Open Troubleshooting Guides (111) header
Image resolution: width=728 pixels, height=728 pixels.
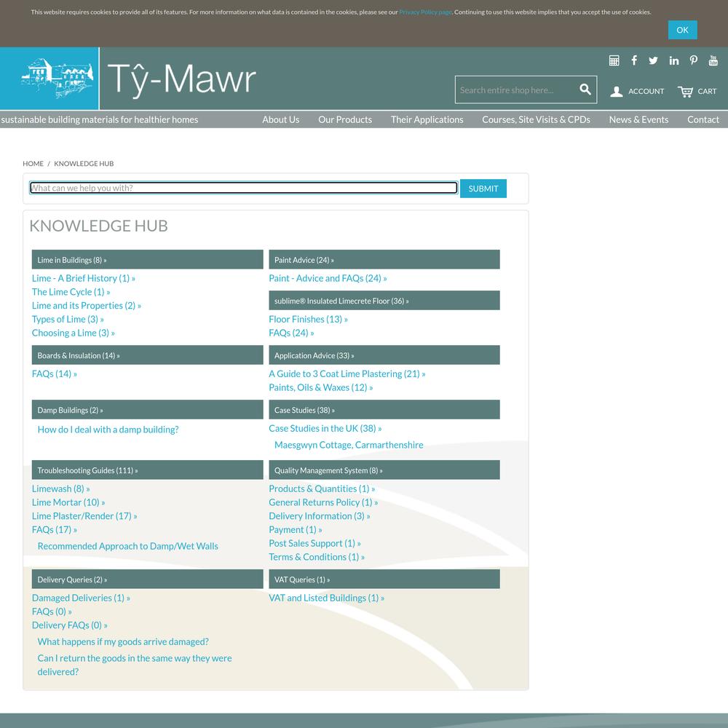[147, 470]
